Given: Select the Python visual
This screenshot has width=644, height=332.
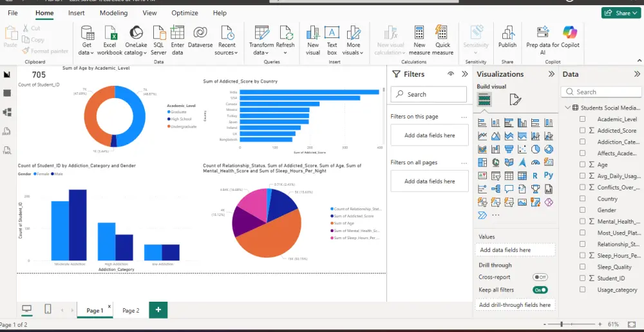Looking at the screenshot, I should [x=549, y=175].
